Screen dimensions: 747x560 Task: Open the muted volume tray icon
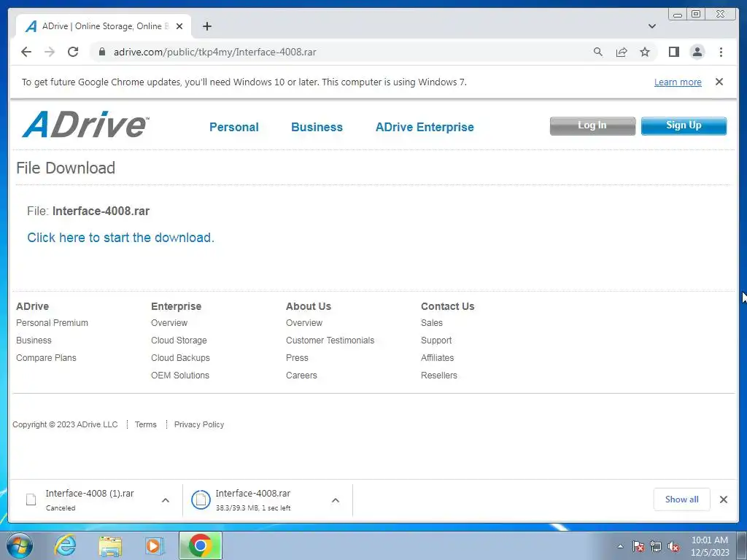point(673,547)
